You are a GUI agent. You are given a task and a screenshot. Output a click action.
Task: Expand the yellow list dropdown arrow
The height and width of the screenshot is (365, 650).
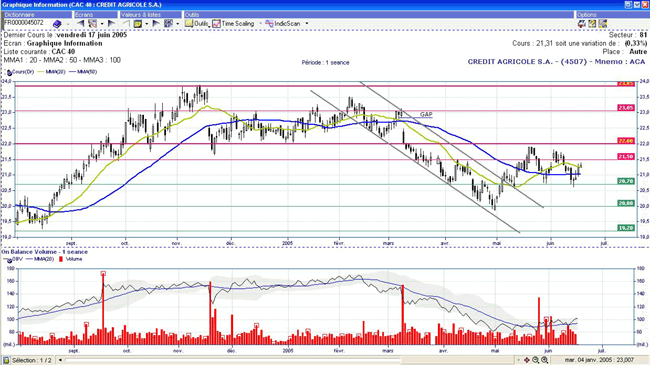pos(147,24)
